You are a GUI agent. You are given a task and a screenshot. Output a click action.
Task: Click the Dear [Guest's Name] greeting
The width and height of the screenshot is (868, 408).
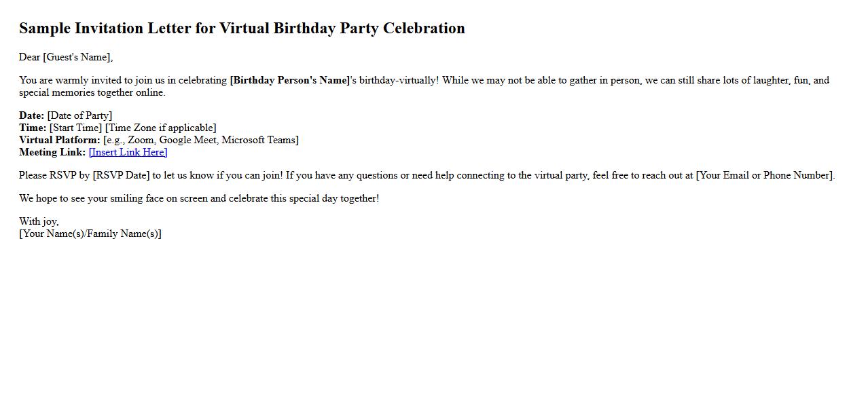pyautogui.click(x=66, y=57)
